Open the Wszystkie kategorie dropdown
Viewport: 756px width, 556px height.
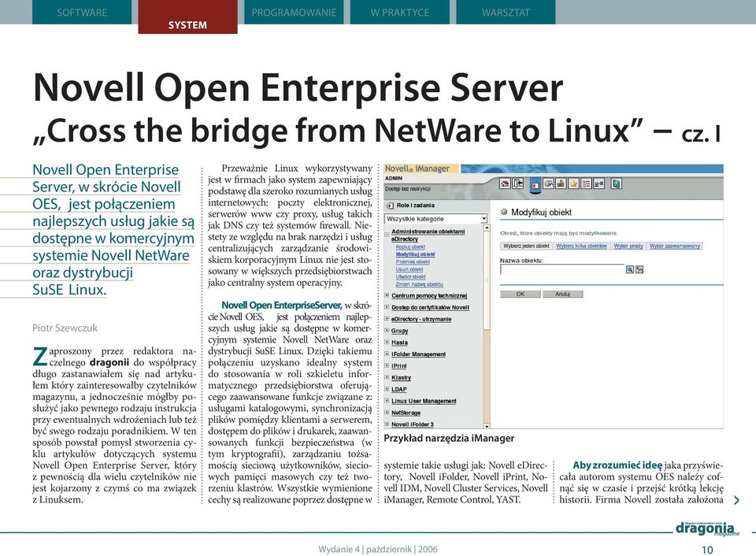pyautogui.click(x=436, y=219)
